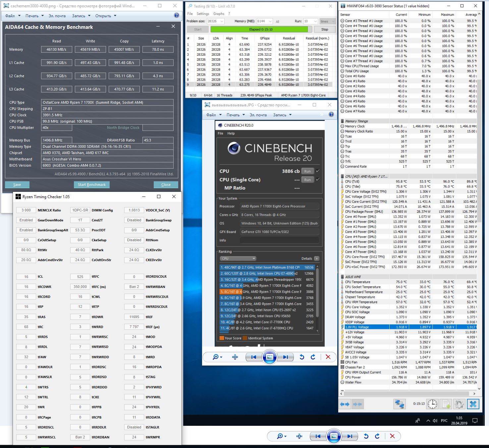Screen dimensions: 489x448
Task: Run the Cinebench CPU test
Action: coord(307,171)
